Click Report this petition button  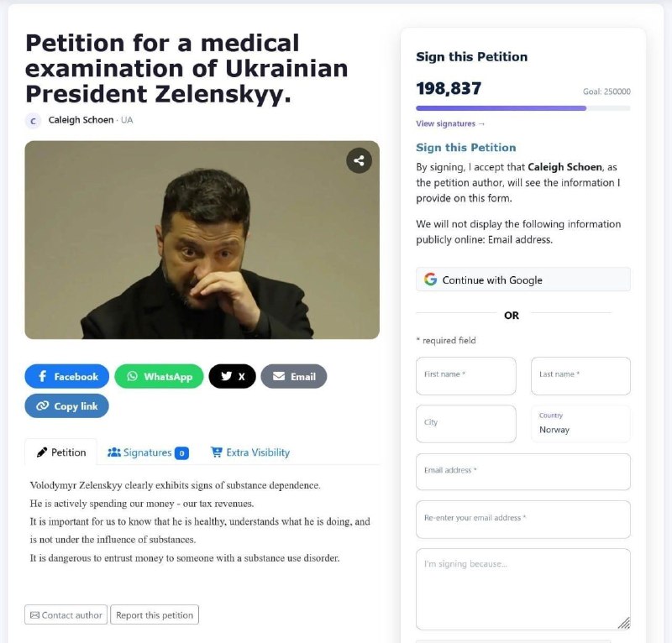(x=155, y=614)
